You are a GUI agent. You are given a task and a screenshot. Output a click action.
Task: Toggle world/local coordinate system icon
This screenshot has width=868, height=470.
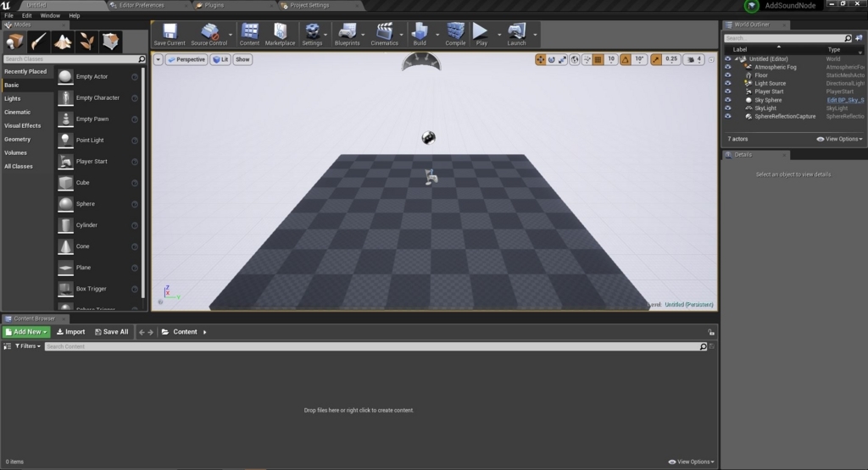point(575,59)
